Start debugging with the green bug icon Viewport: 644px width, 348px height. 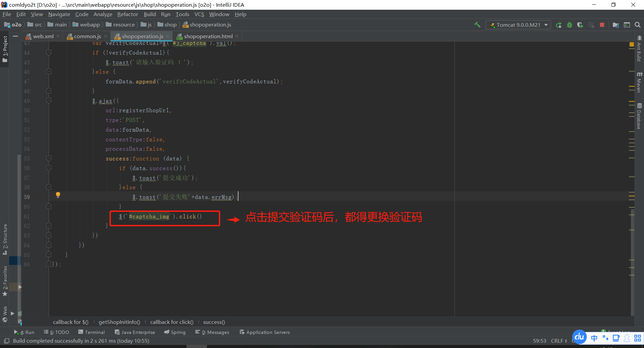569,25
